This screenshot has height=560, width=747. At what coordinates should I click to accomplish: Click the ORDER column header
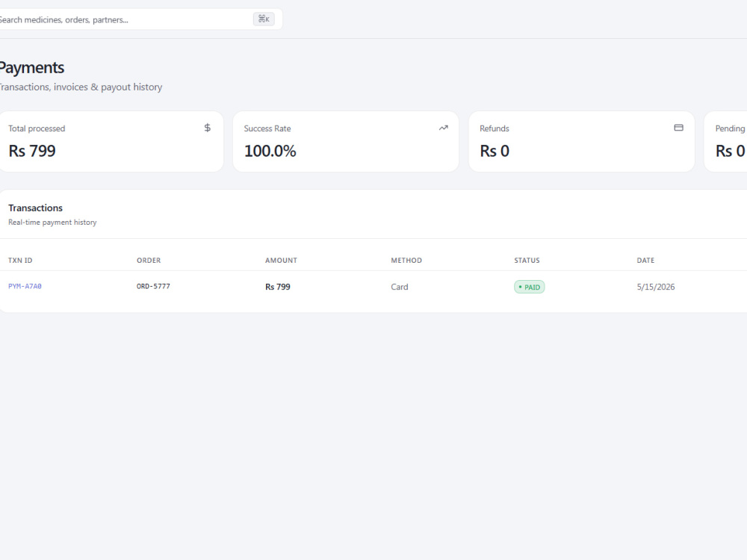(x=149, y=261)
